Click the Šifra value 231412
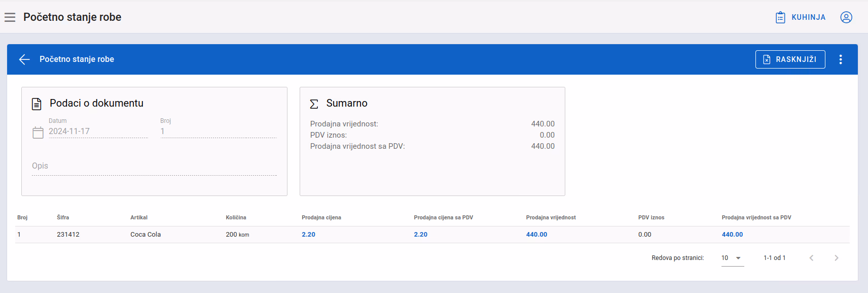The width and height of the screenshot is (868, 293). pyautogui.click(x=68, y=235)
